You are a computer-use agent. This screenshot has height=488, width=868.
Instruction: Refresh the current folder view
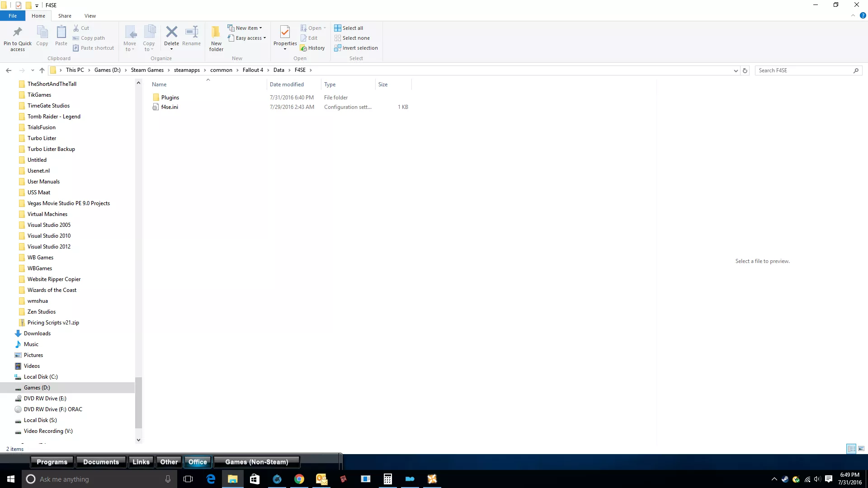[x=745, y=70]
